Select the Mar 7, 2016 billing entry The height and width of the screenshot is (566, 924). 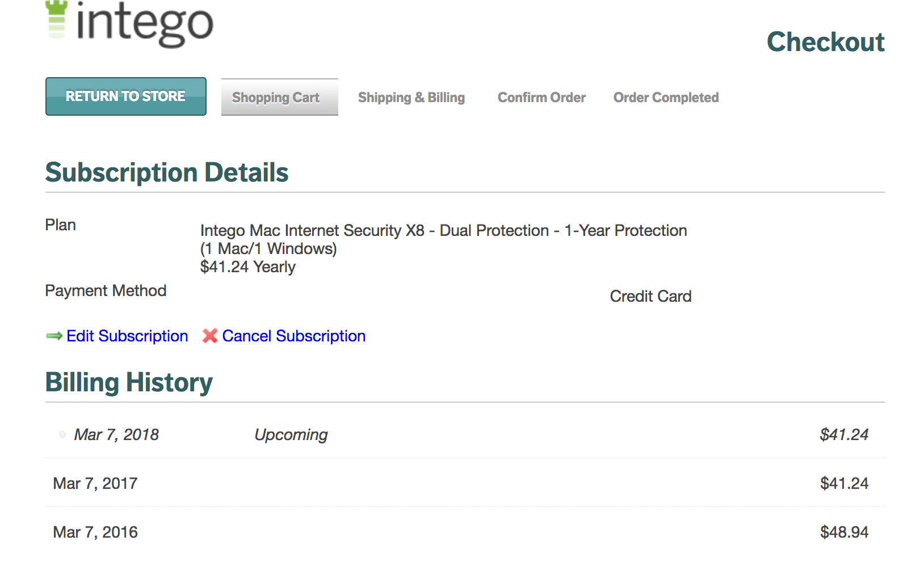(465, 532)
